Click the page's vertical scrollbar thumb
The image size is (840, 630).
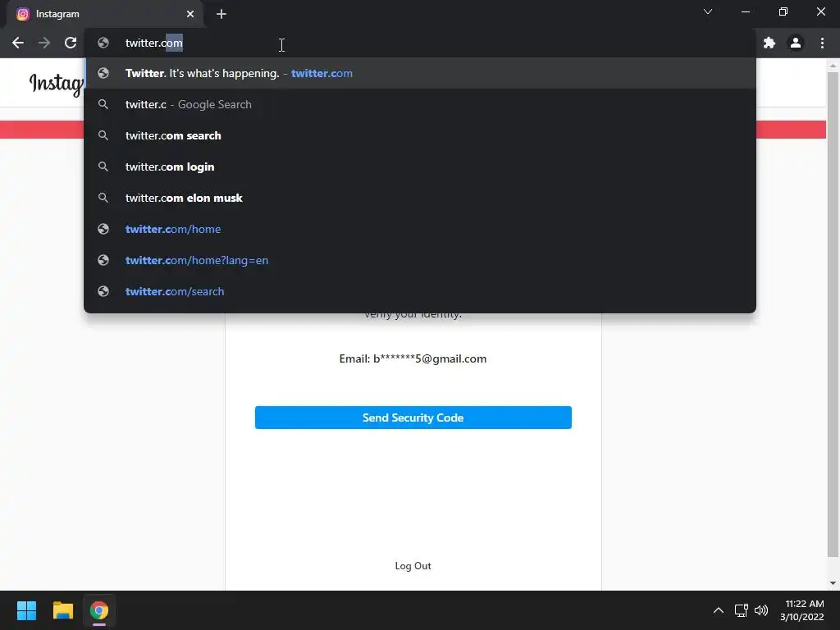(x=833, y=313)
